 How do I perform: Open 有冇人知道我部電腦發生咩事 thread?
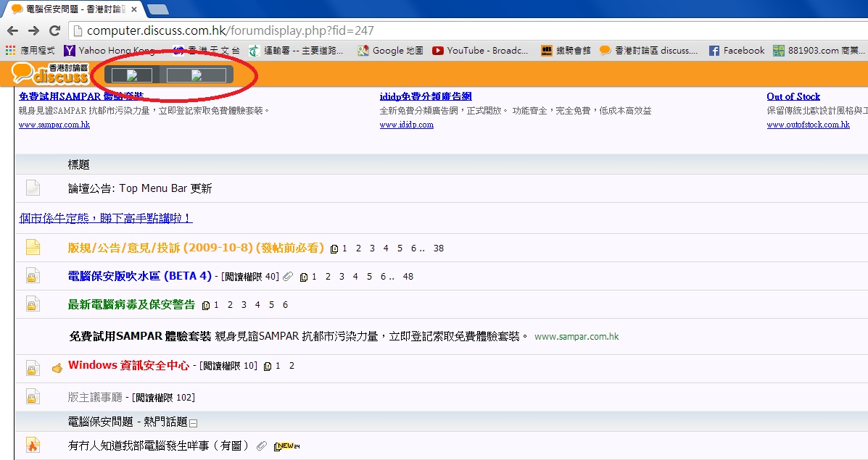pos(158,445)
